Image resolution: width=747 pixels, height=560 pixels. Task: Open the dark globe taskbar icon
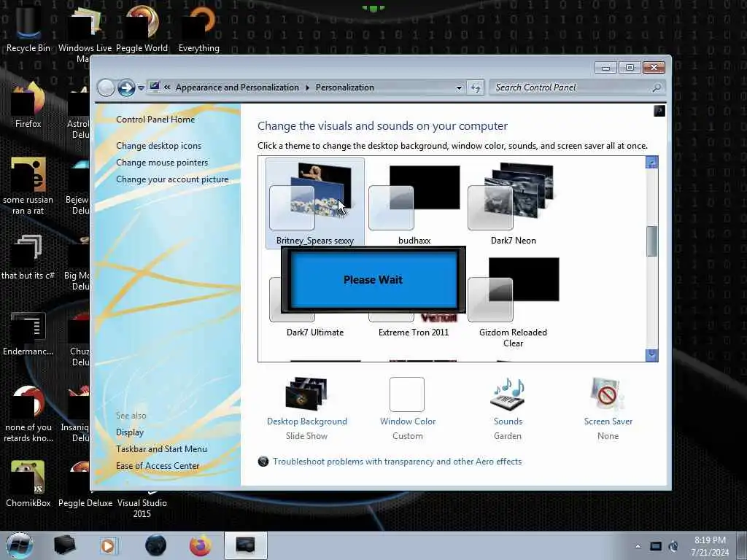[156, 545]
